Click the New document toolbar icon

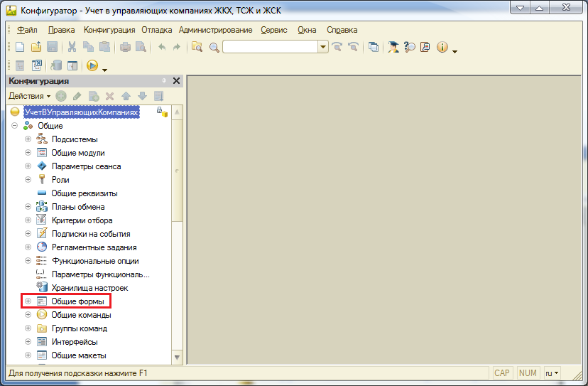click(x=19, y=47)
